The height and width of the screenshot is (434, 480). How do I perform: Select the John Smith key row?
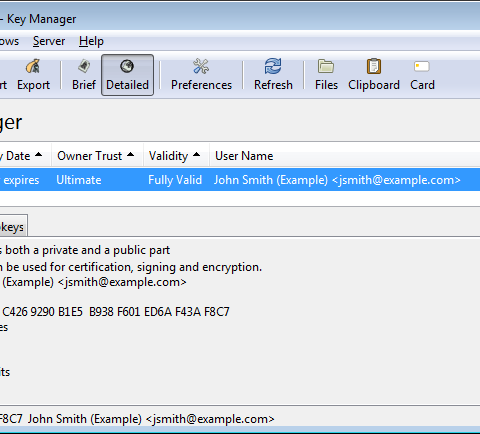click(x=240, y=180)
